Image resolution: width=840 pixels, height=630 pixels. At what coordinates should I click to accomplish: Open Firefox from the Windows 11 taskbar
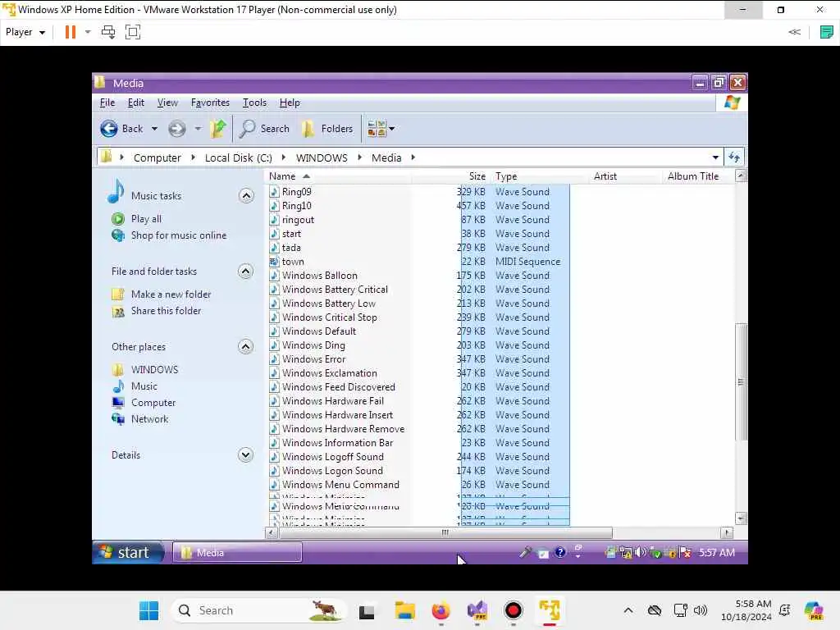(x=441, y=610)
